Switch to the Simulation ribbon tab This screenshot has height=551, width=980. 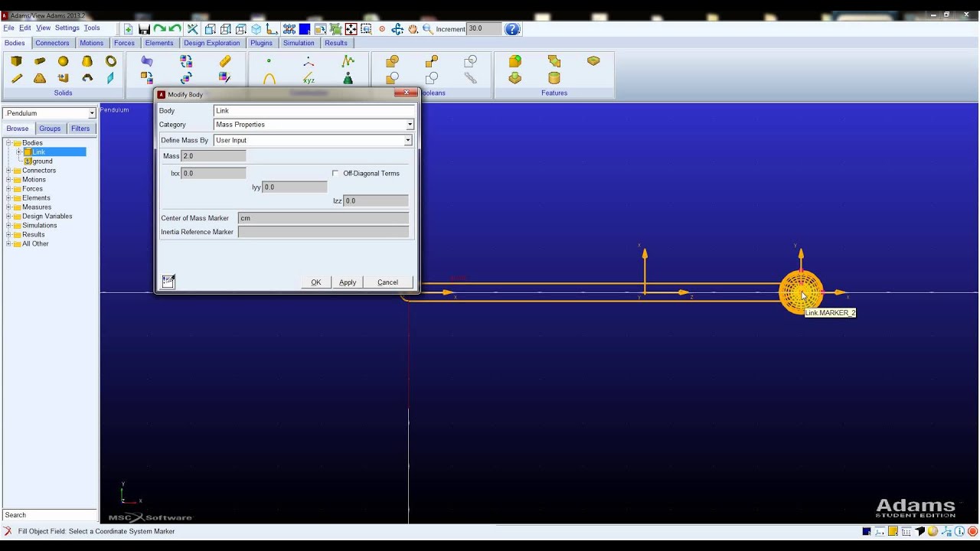299,43
